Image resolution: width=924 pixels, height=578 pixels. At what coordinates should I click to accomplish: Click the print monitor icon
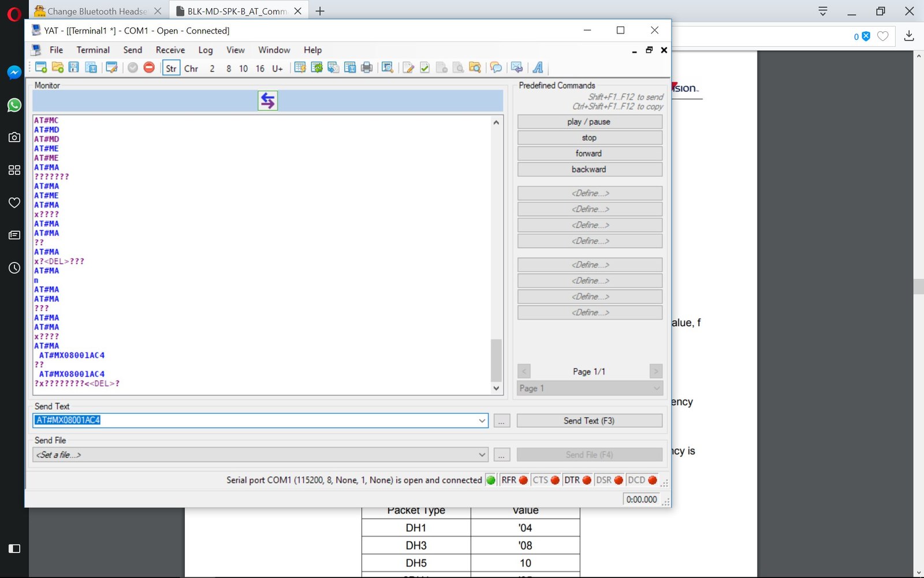[367, 68]
